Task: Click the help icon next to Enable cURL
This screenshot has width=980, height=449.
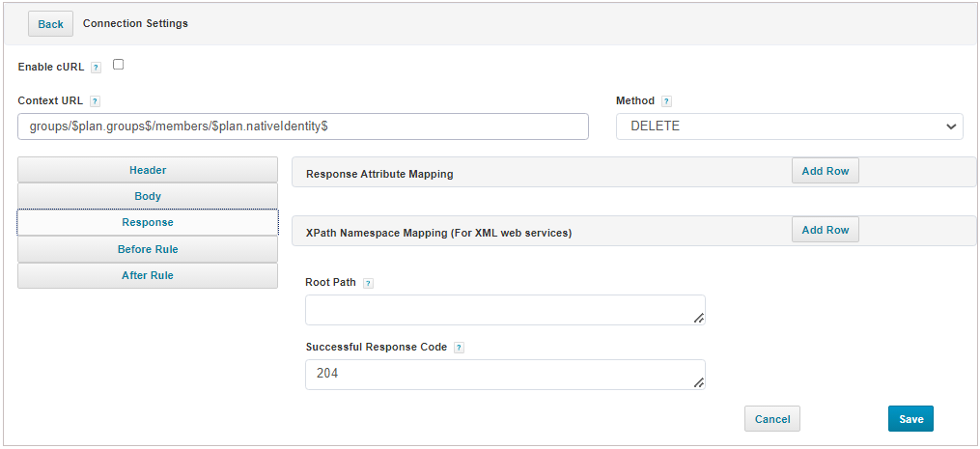Action: tap(96, 68)
